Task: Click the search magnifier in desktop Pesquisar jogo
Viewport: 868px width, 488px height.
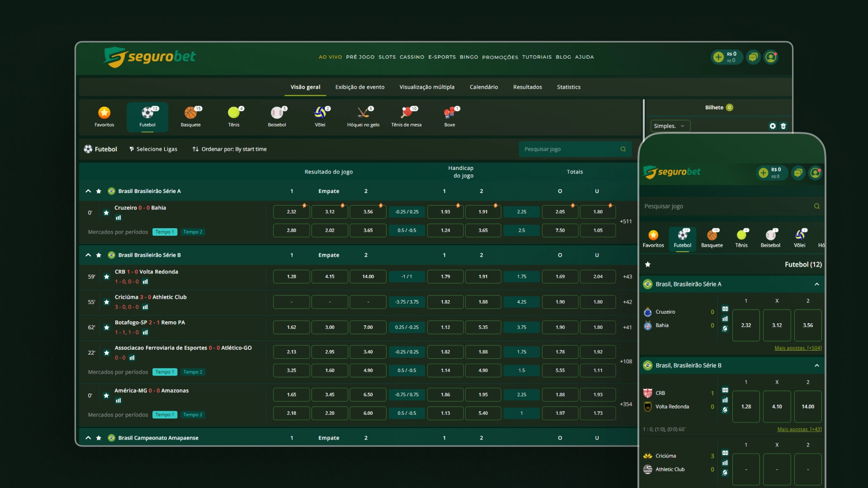Action: (x=623, y=149)
